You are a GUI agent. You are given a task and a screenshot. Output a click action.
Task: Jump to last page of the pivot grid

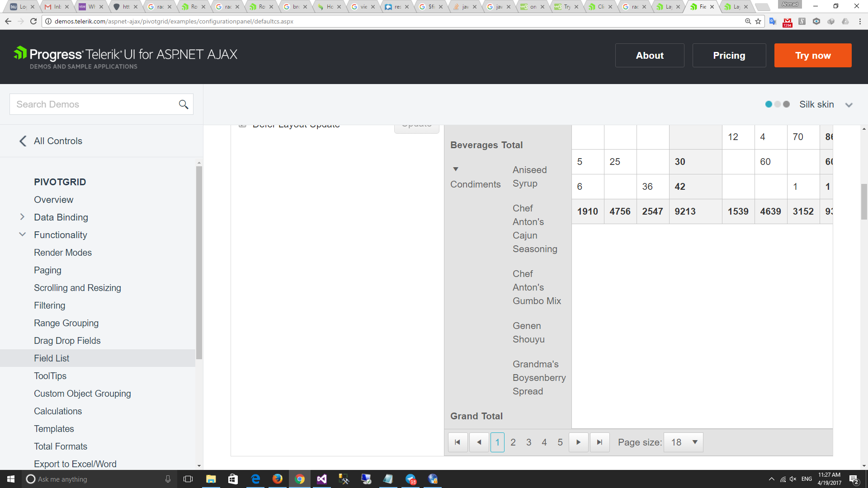coord(599,442)
